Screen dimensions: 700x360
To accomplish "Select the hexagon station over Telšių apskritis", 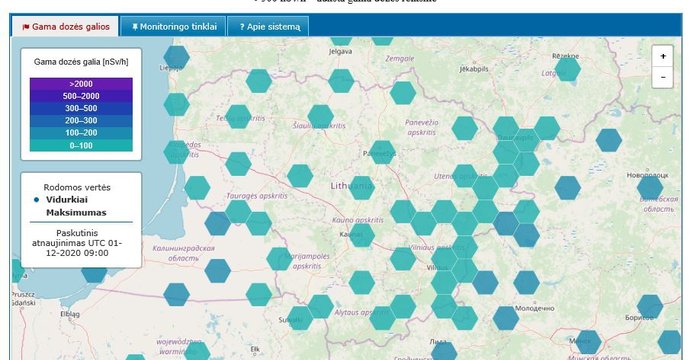I will click(x=238, y=117).
